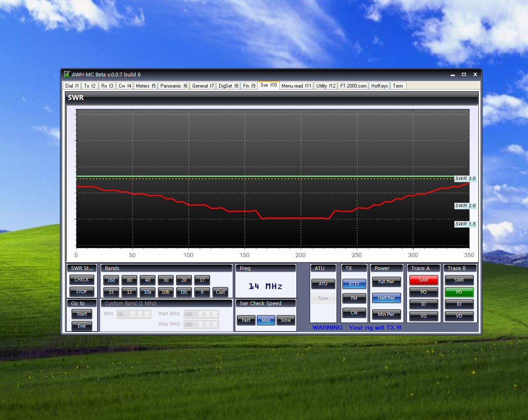The height and width of the screenshot is (420, 528).
Task: Select the 15 band button
Action: (111, 292)
